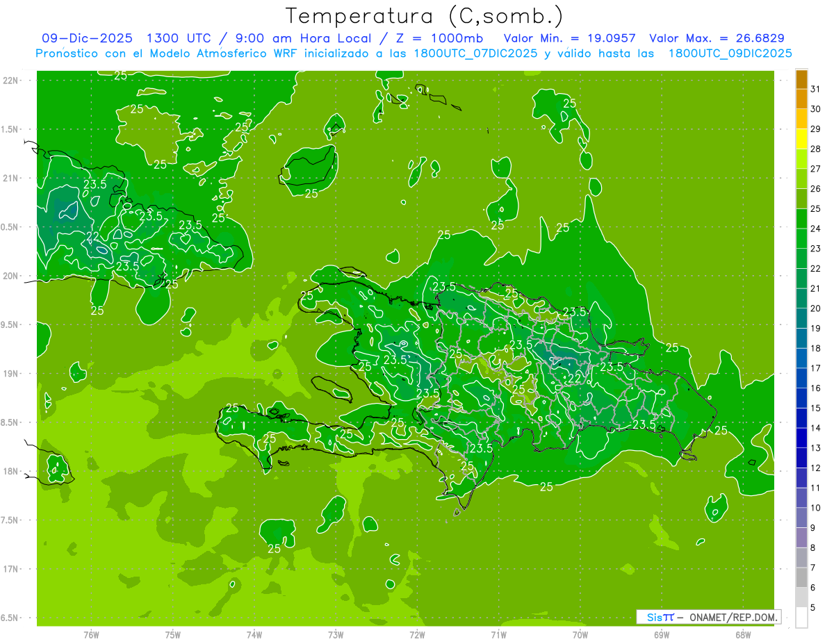The image size is (834, 644).
Task: Click the colorbar tick label "27"
Action: point(816,169)
